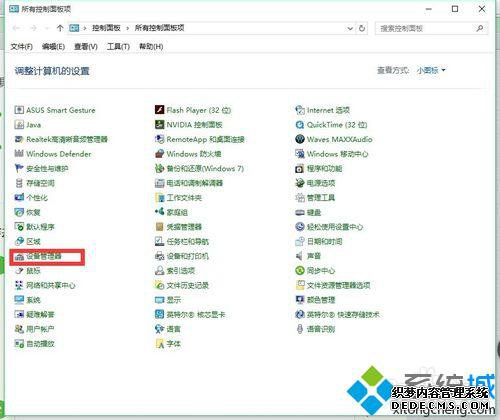Image resolution: width=500 pixels, height=420 pixels.
Task: Expand the 小图标 view mode dropdown
Action: [431, 70]
